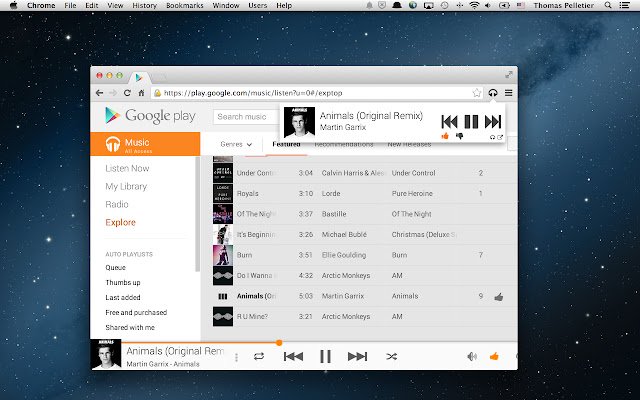The width and height of the screenshot is (640, 400).
Task: Reload the page
Action: (127, 93)
